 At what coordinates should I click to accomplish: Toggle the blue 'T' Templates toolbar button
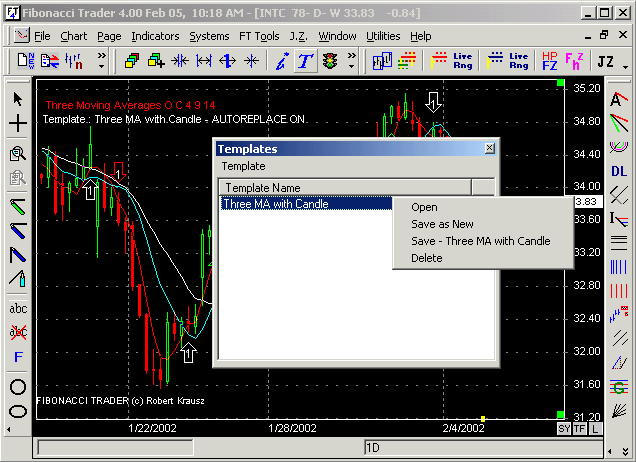pyautogui.click(x=305, y=61)
